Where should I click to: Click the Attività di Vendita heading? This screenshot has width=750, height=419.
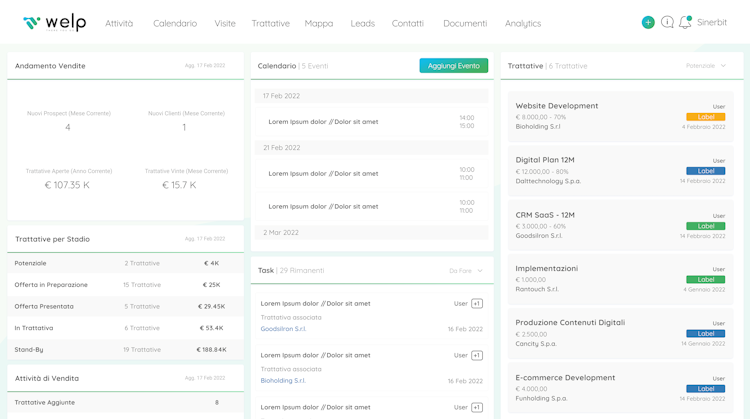coord(46,378)
